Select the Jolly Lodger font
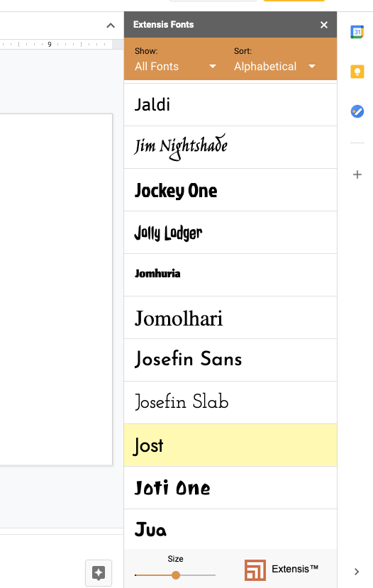Viewport: 373px width, 588px height. click(230, 233)
